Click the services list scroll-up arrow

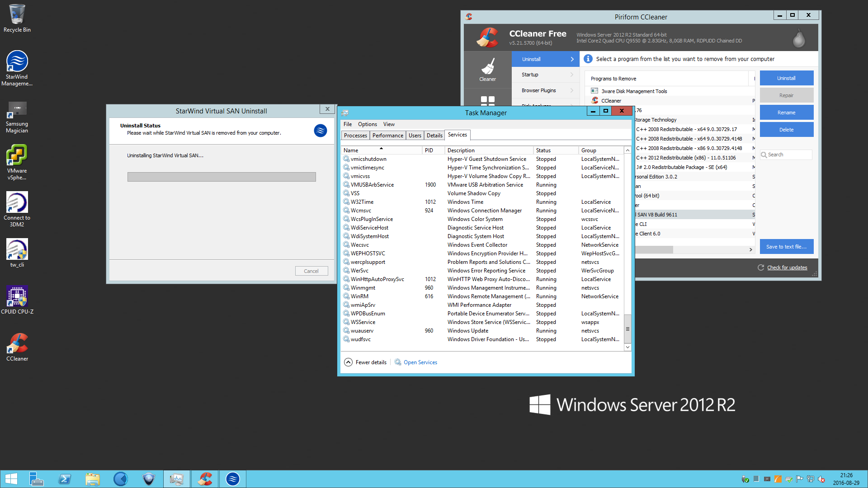pyautogui.click(x=627, y=150)
